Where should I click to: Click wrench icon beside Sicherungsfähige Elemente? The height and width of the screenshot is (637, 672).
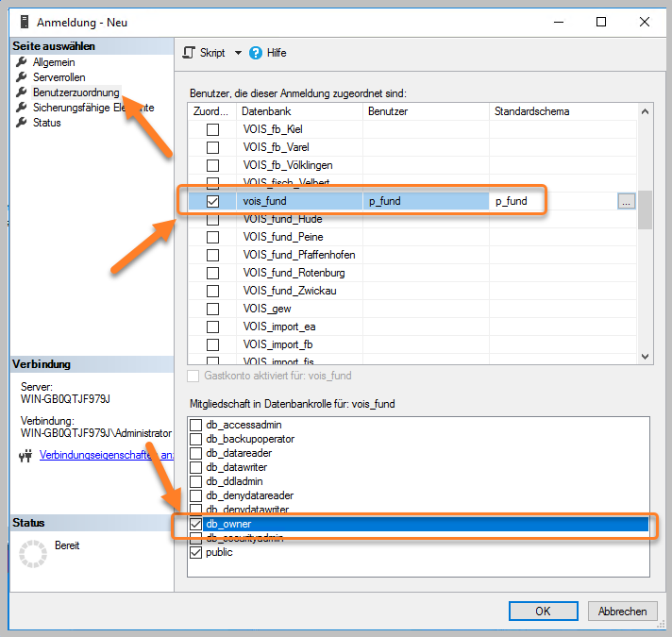click(x=22, y=107)
